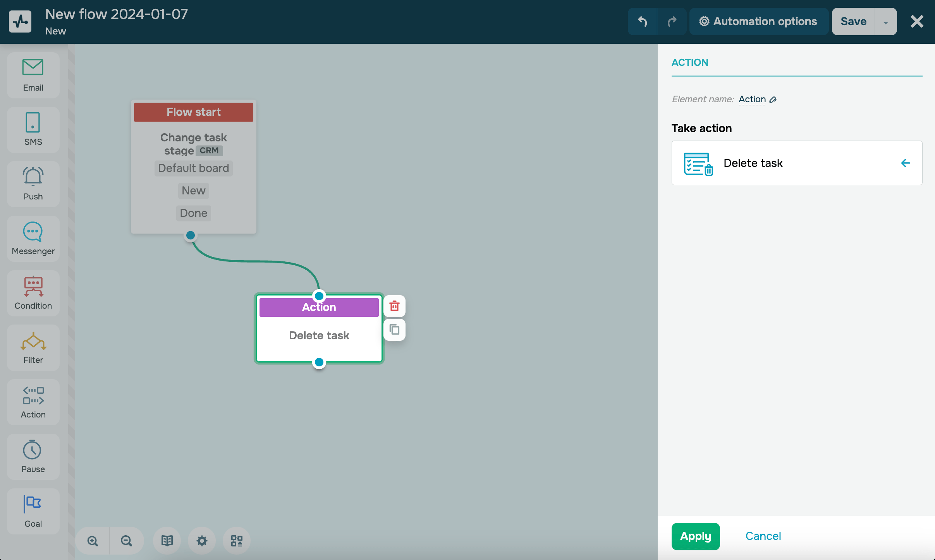Zoom in on the canvas
Screen dimensions: 935x560
point(93,541)
